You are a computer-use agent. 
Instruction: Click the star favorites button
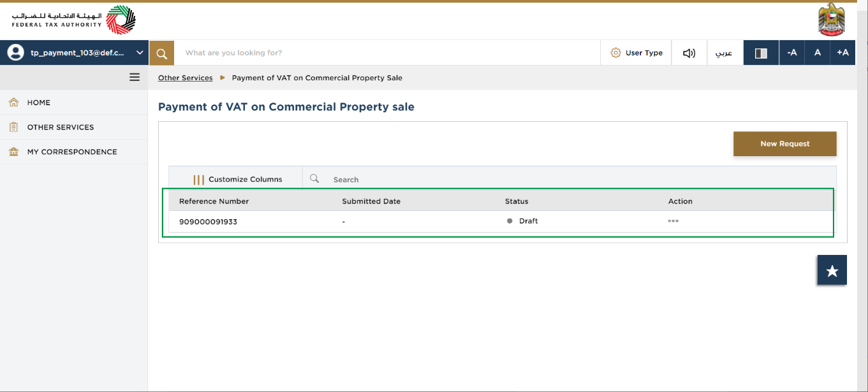832,271
